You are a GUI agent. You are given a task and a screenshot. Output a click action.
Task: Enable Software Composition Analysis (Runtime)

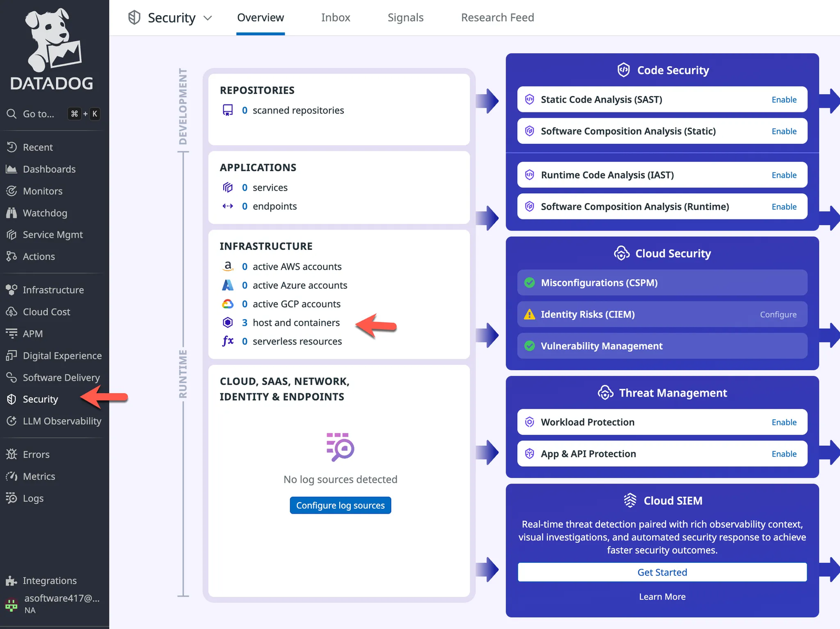pos(784,206)
